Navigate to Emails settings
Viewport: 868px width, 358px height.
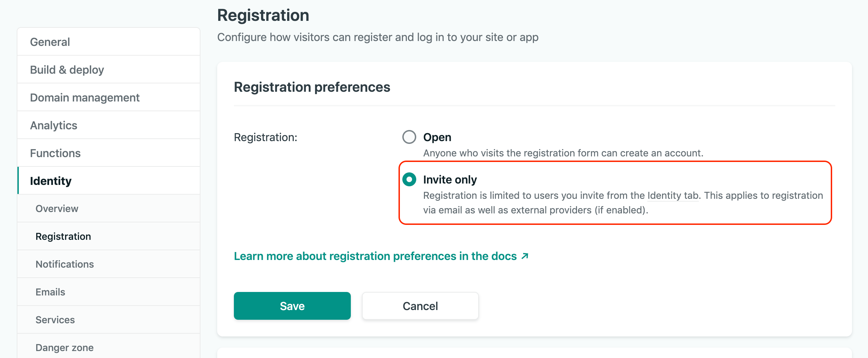(x=50, y=292)
